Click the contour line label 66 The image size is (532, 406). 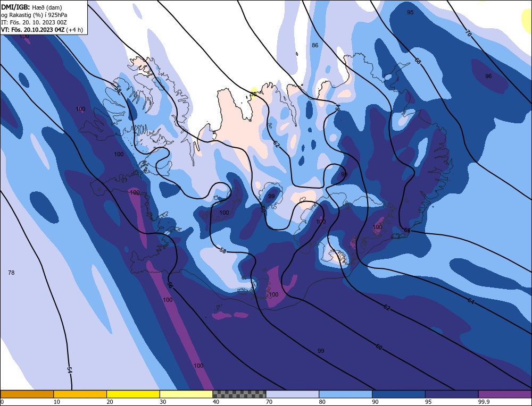[407, 231]
